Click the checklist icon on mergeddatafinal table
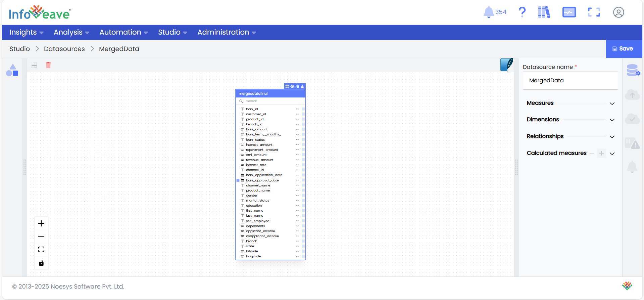This screenshot has height=300, width=644. point(297,86)
